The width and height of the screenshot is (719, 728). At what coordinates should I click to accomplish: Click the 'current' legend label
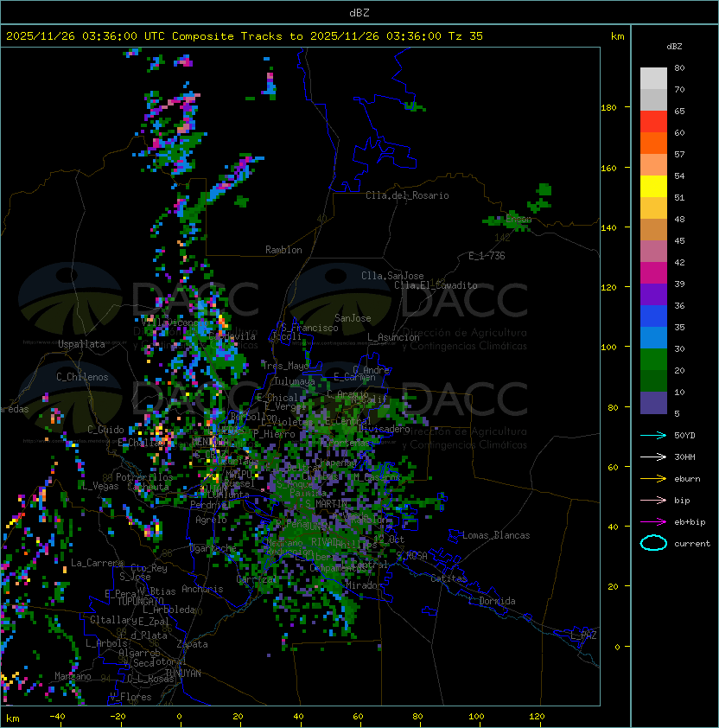click(692, 544)
